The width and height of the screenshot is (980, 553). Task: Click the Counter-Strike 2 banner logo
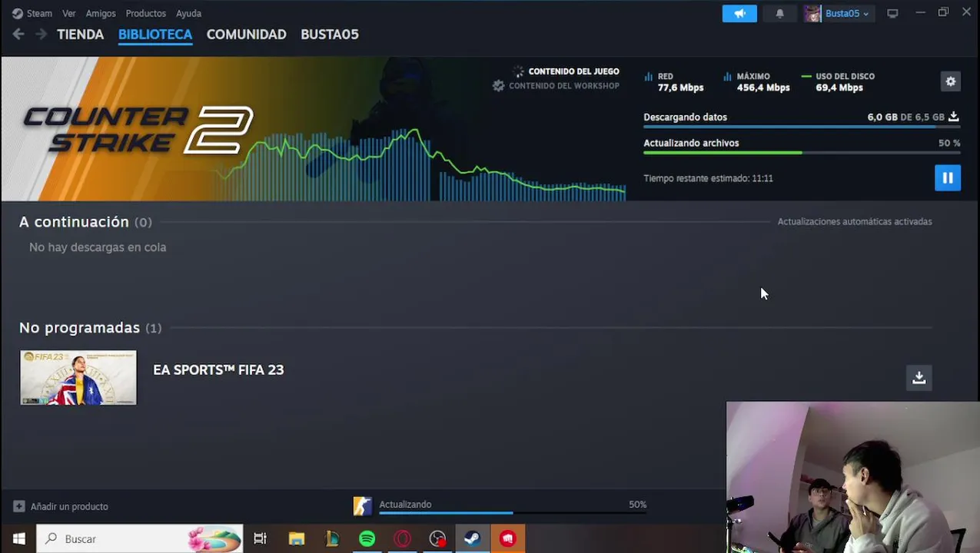point(138,130)
